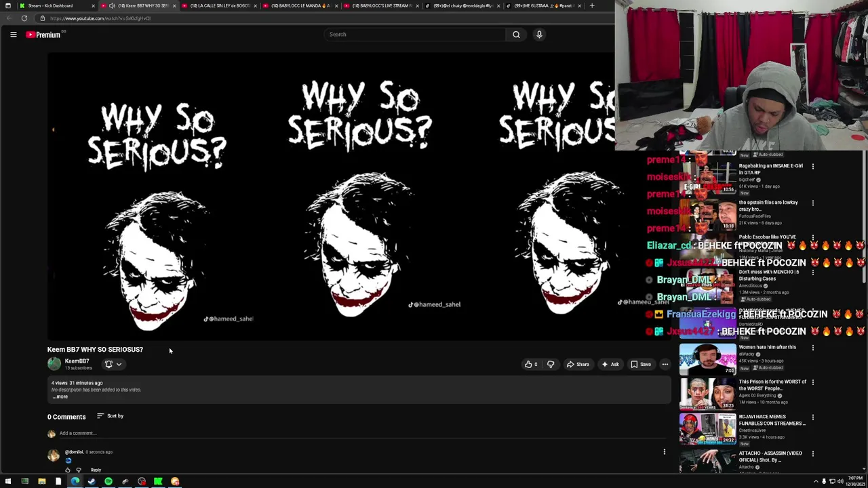Open menu for Woman hate him after this video
This screenshot has width=868, height=488.
(x=813, y=348)
